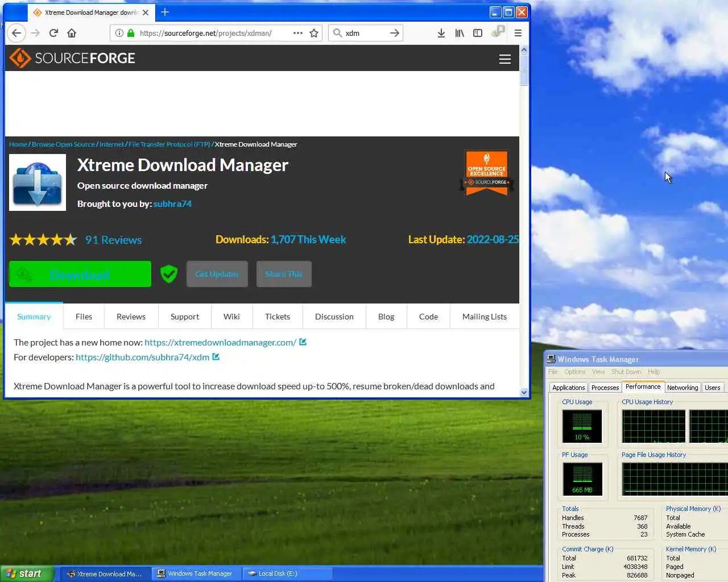Open Task Manager Help menu
This screenshot has height=582, width=728.
click(x=654, y=372)
